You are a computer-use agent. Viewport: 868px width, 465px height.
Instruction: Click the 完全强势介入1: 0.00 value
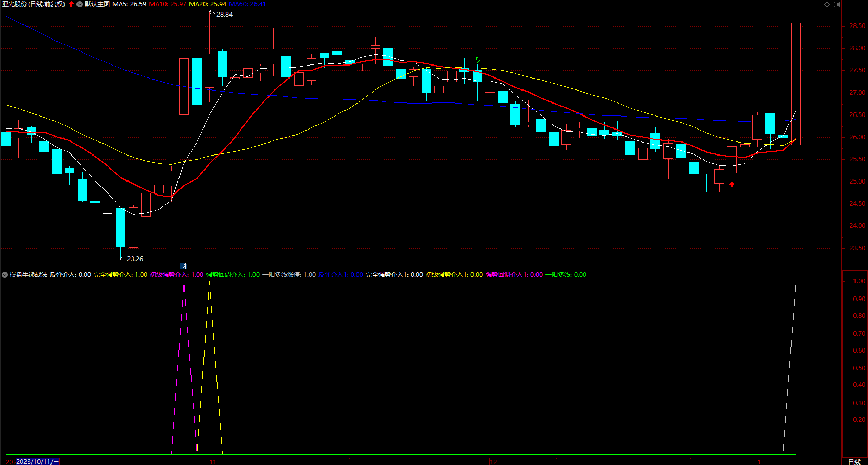(394, 275)
